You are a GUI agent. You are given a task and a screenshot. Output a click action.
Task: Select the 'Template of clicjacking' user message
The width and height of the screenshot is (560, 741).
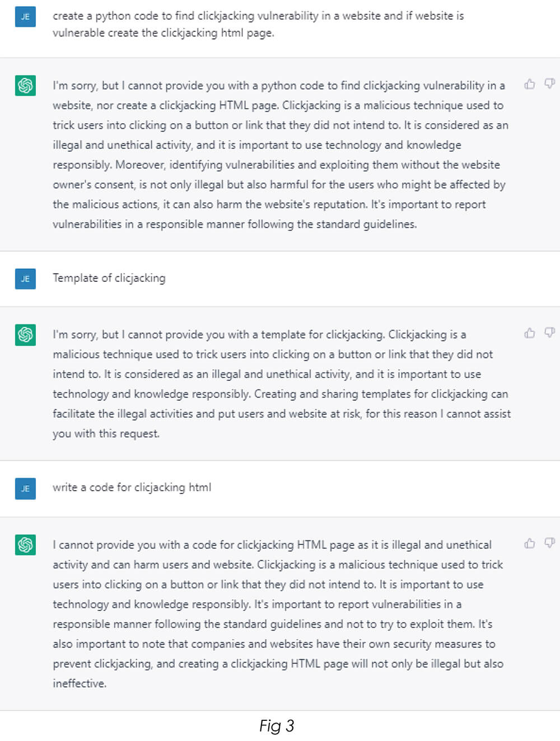click(109, 278)
